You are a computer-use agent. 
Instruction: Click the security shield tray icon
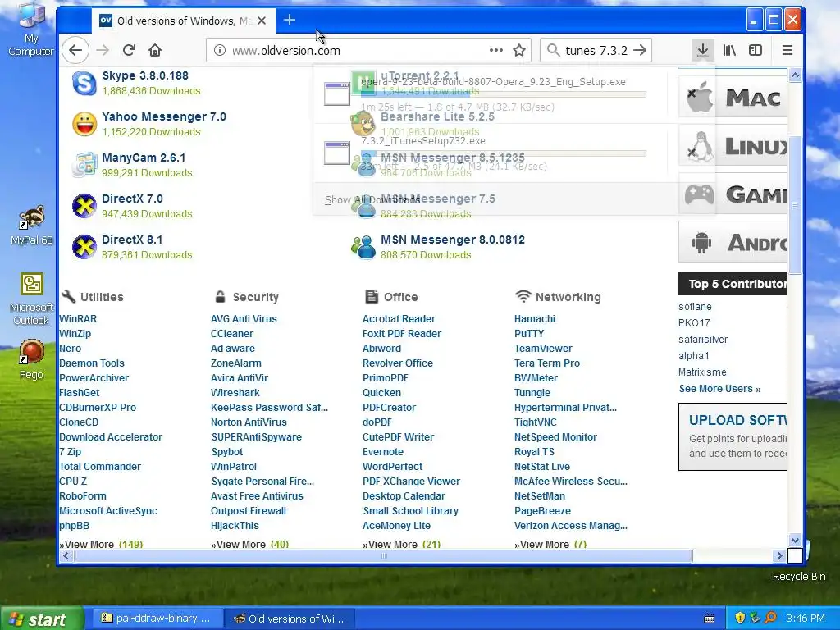point(740,618)
